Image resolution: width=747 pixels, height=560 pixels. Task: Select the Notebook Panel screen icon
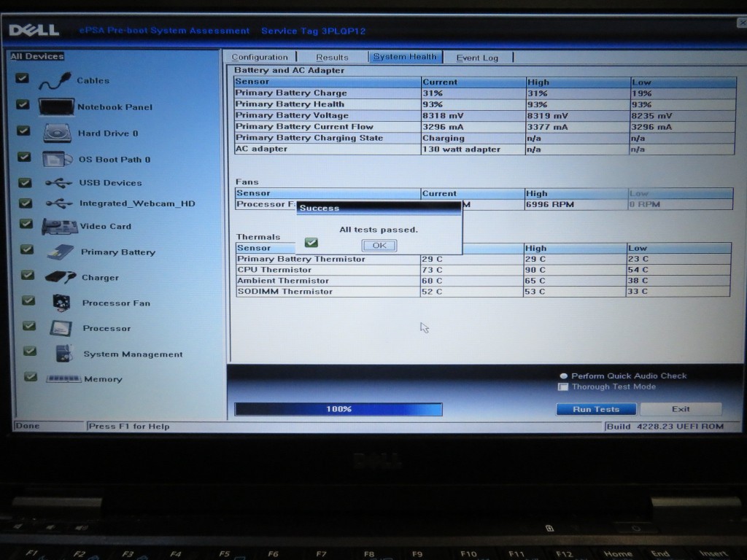click(x=56, y=106)
